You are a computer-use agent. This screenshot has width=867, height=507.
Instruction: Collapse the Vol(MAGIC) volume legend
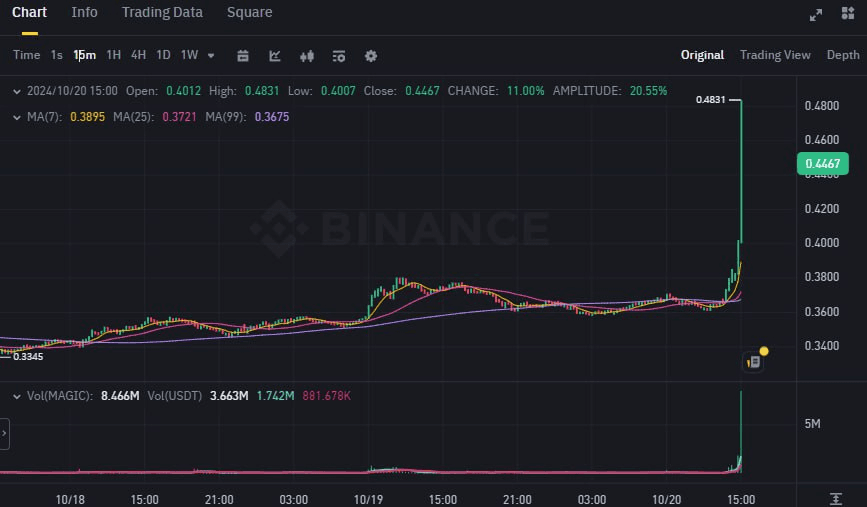tap(16, 396)
